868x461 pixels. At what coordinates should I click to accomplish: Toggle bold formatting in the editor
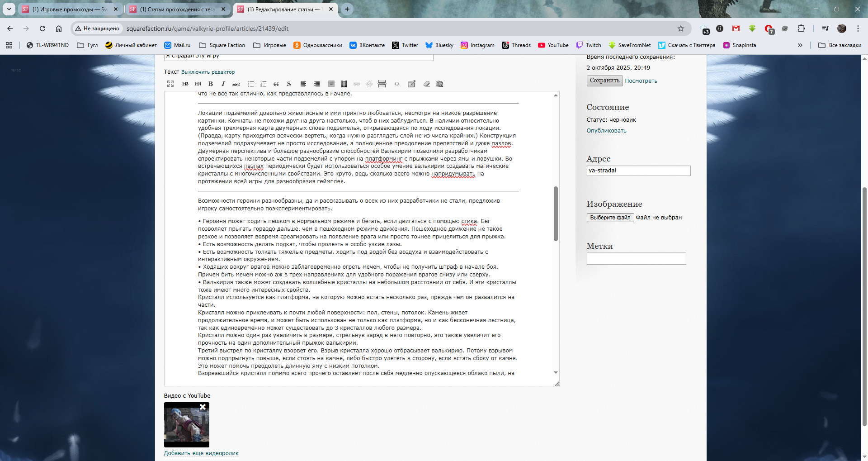coord(211,84)
